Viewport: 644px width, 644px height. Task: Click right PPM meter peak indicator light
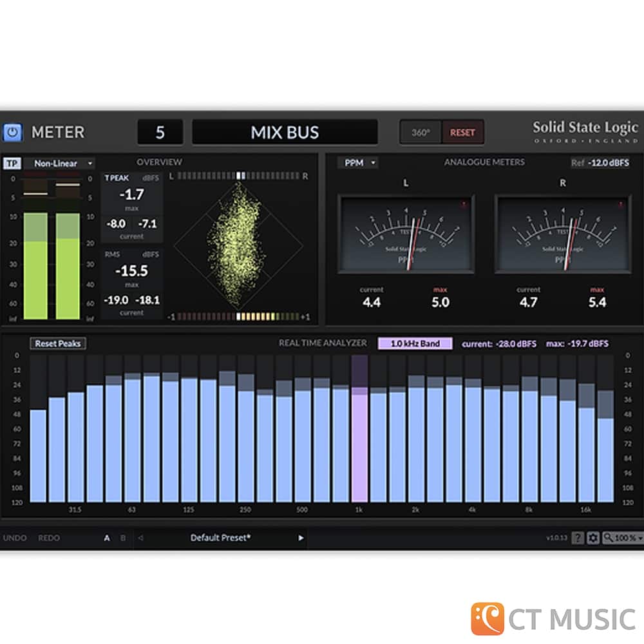tap(621, 204)
